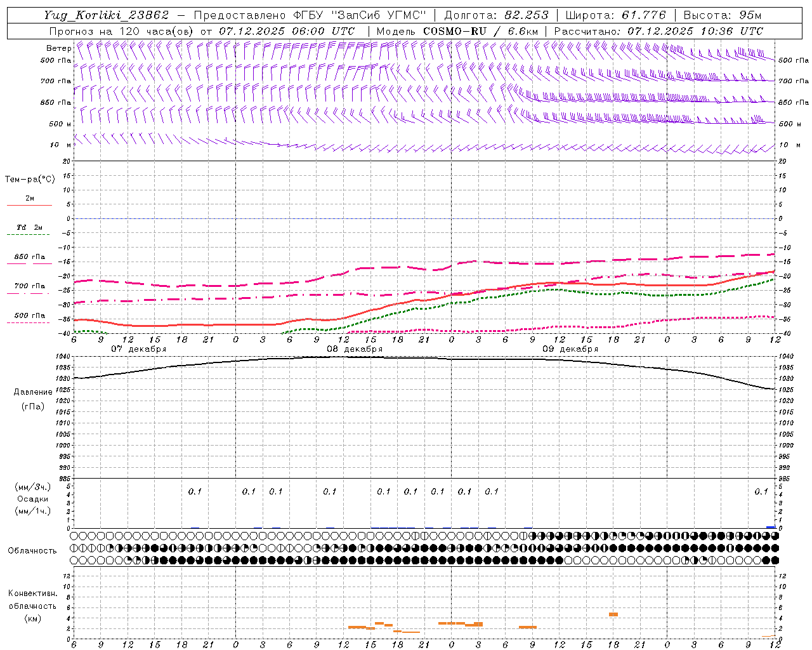Viewport: 812px width, 650px height.
Task: Select the (мм/1ч.) precipitation unit label
Action: [33, 511]
